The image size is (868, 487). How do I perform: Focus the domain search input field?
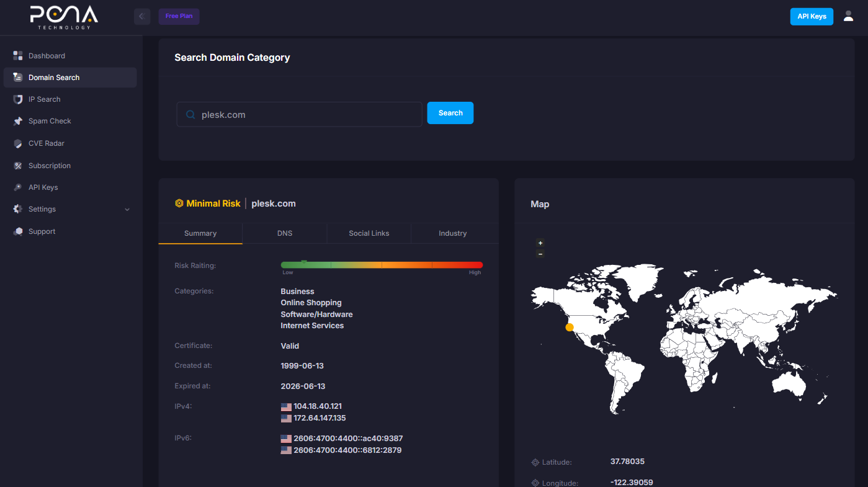coord(299,114)
